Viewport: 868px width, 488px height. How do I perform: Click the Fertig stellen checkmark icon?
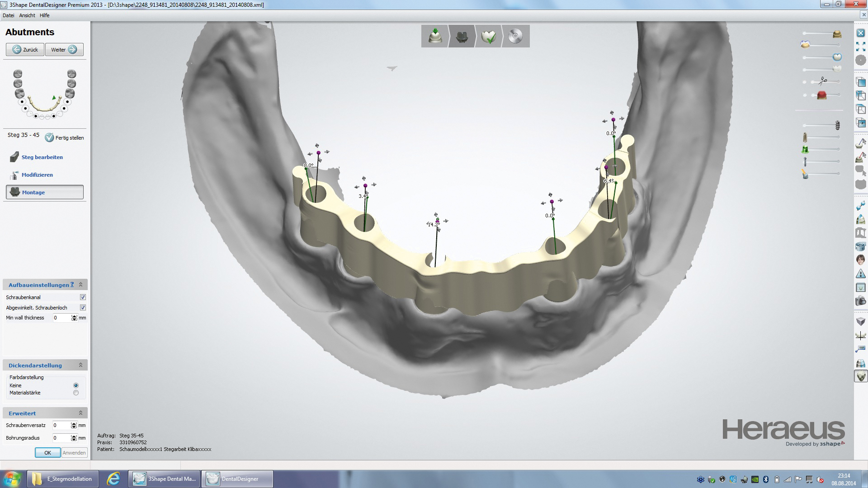point(49,138)
